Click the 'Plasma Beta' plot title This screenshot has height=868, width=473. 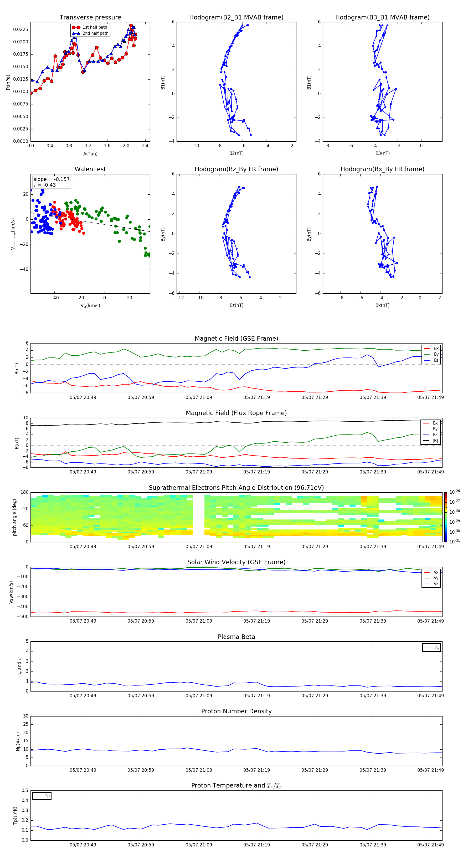coord(236,637)
